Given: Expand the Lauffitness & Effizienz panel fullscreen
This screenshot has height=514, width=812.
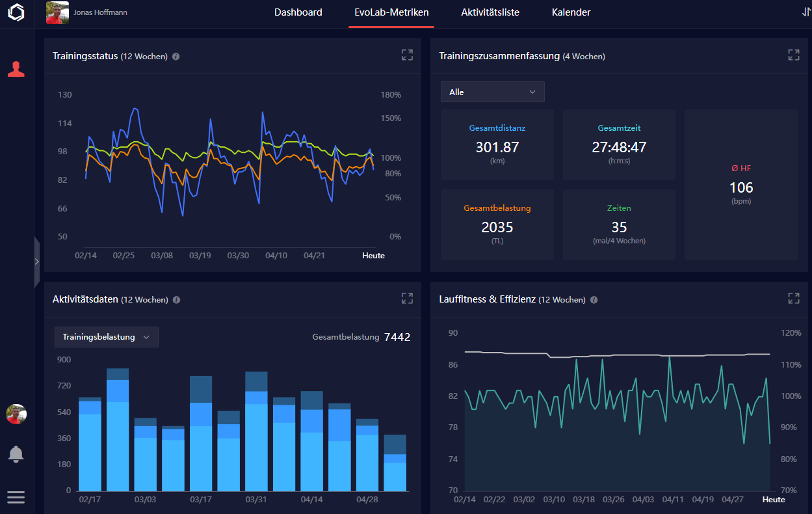Looking at the screenshot, I should [793, 299].
